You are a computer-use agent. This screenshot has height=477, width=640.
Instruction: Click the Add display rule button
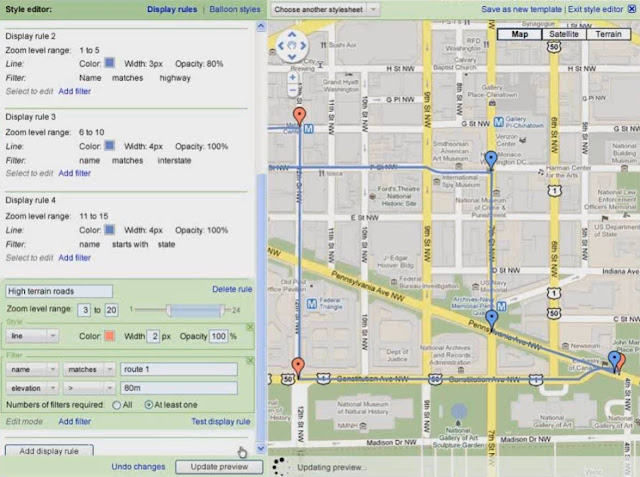49,451
